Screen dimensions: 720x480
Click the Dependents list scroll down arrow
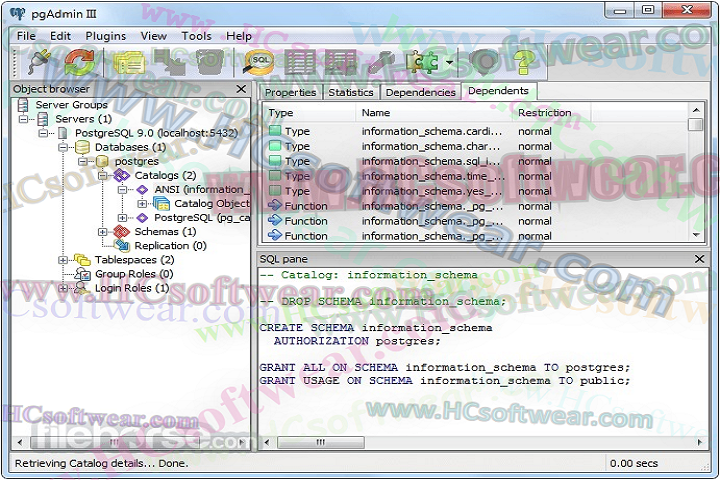point(696,235)
